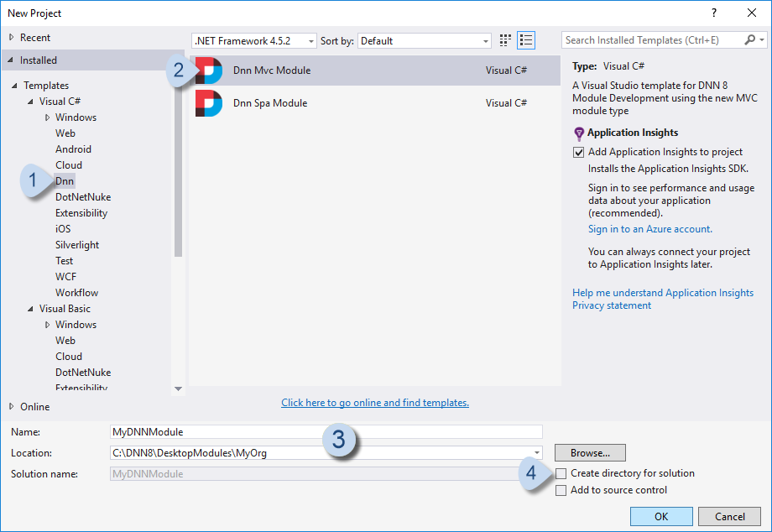
Task: Open Sign in to an Azure account link
Action: click(x=649, y=229)
